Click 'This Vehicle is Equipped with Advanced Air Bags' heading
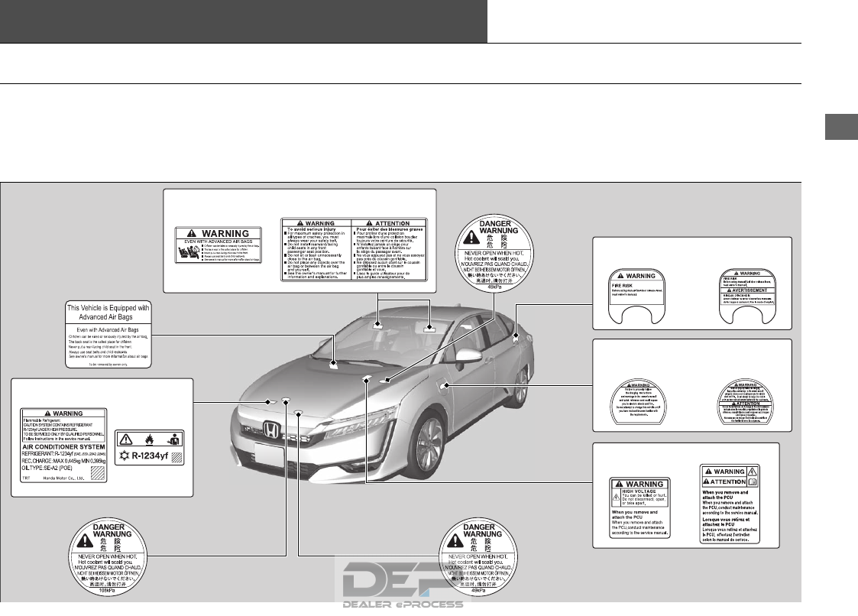This screenshot has height=616, width=858. [x=108, y=312]
